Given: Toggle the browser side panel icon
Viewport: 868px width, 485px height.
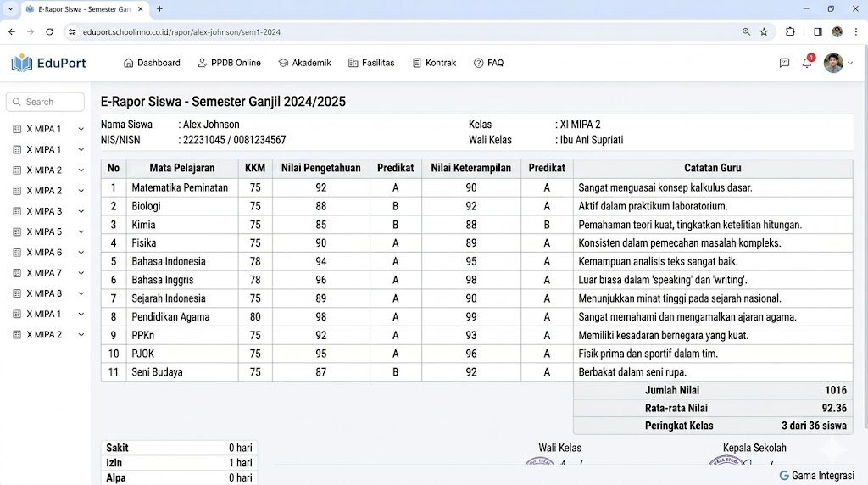Looking at the screenshot, I should coord(818,32).
